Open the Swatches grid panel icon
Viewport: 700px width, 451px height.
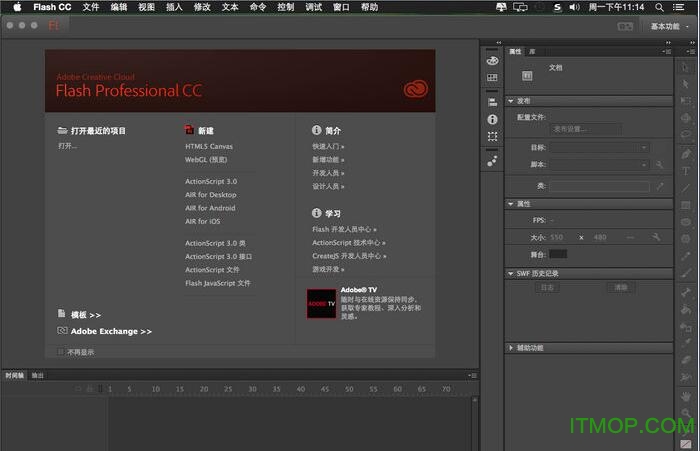click(492, 78)
